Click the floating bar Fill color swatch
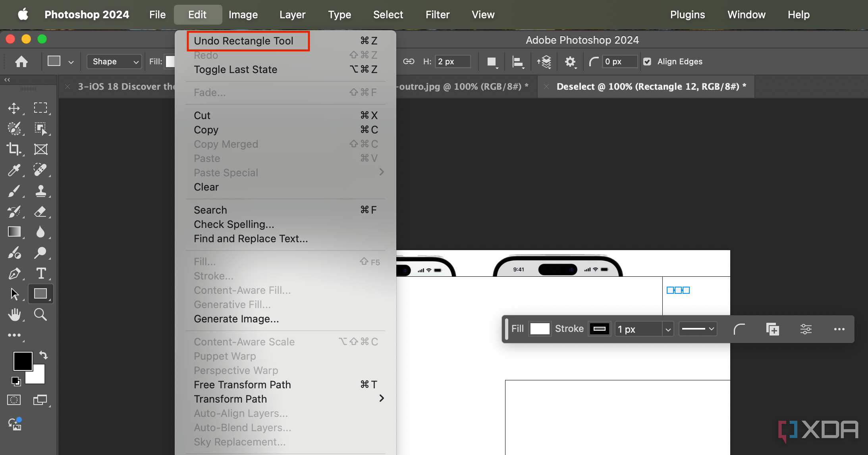This screenshot has width=868, height=455. (540, 329)
